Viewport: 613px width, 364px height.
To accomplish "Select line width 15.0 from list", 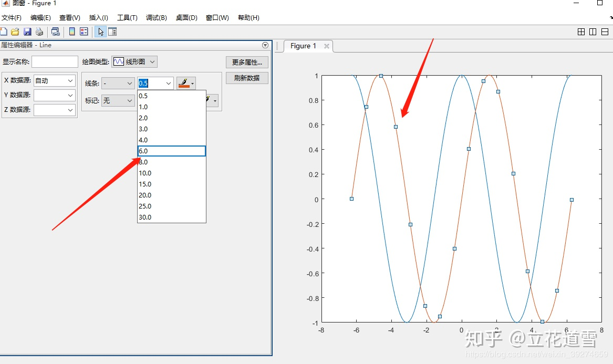I will click(x=172, y=184).
